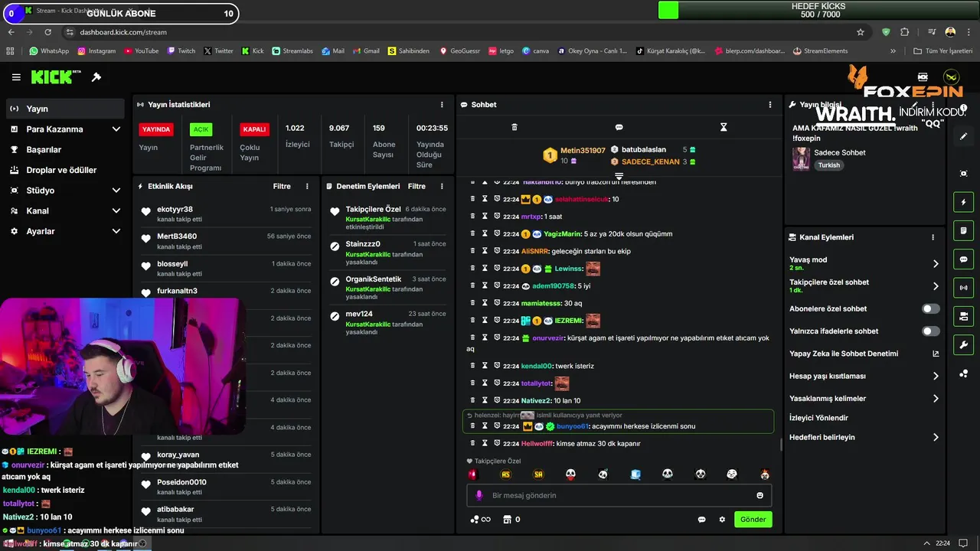This screenshot has height=551, width=980.
Task: Open Yapay Zeka ile Sohbet Denetimi external link
Action: 936,354
